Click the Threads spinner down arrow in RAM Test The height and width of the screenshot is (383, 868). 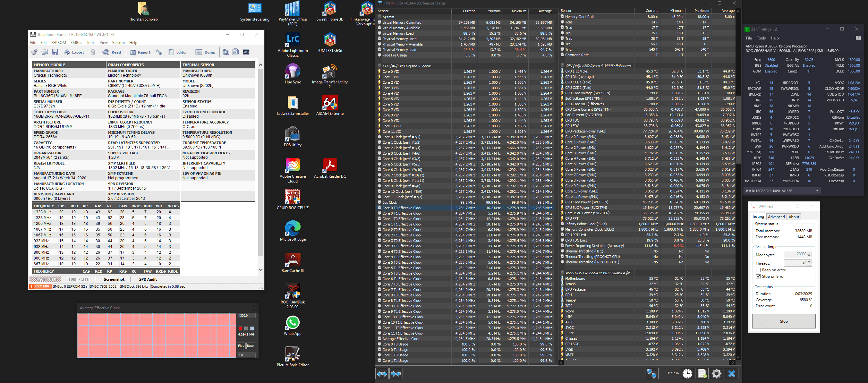809,264
